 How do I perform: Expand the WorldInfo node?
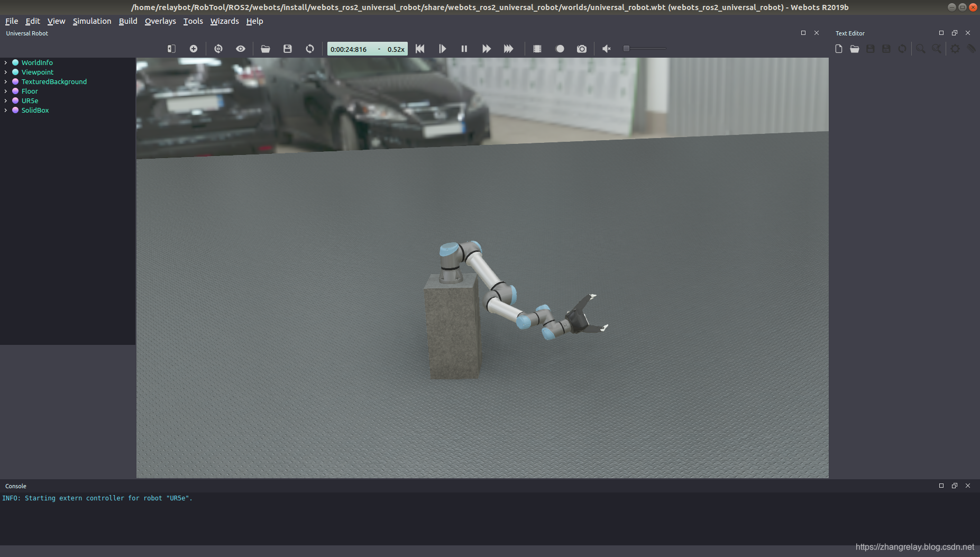[5, 62]
